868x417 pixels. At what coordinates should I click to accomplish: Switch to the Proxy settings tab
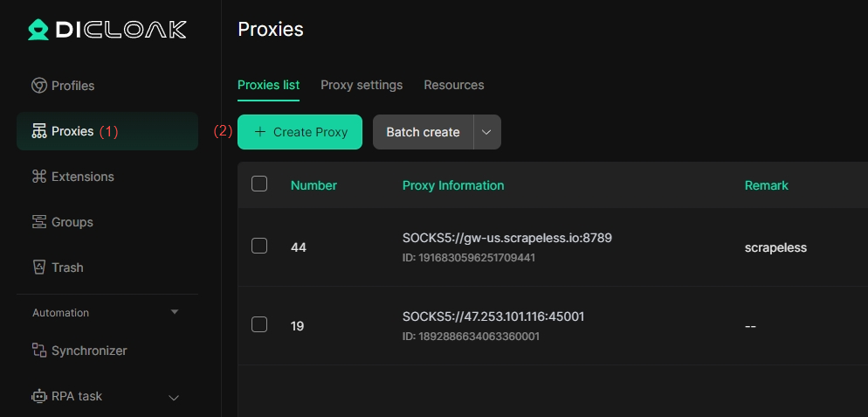coord(362,85)
